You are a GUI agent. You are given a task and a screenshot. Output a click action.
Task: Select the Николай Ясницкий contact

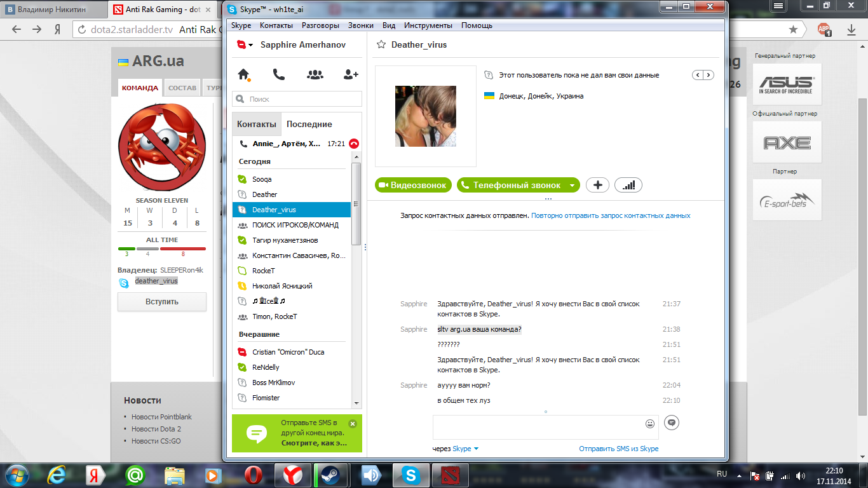pos(292,286)
